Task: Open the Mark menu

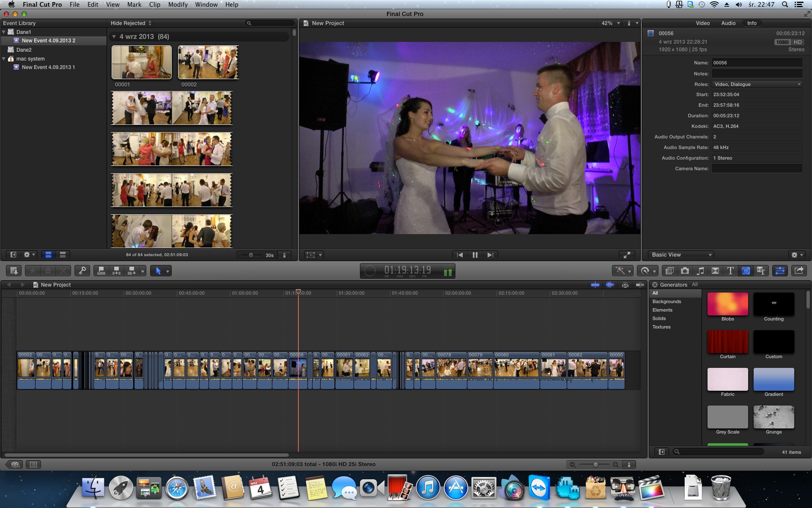Action: coord(134,5)
